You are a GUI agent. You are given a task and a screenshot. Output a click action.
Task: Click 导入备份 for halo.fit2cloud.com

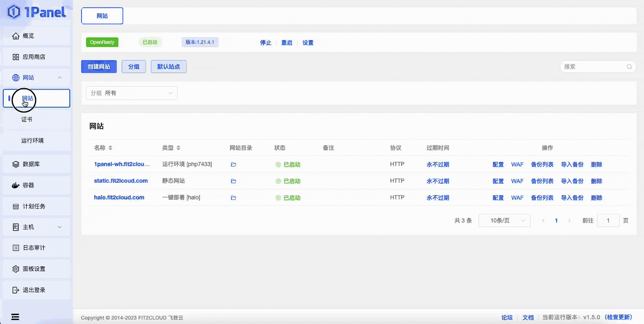pos(572,198)
